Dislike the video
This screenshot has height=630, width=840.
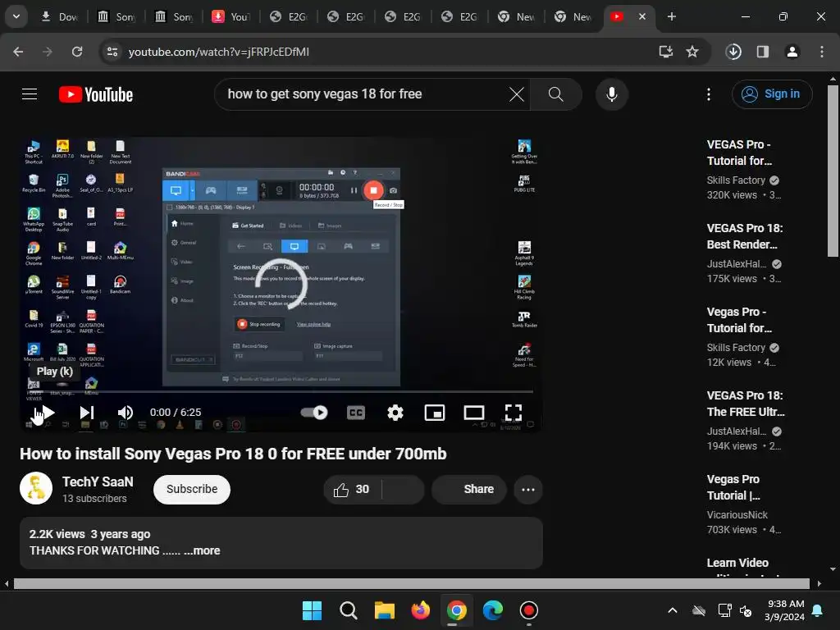[403, 489]
